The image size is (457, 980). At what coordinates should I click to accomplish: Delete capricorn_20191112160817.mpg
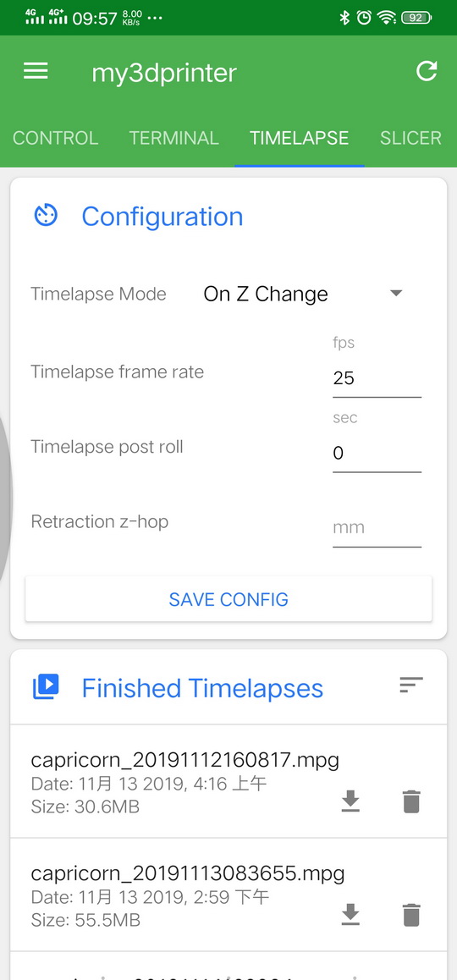[x=411, y=801]
